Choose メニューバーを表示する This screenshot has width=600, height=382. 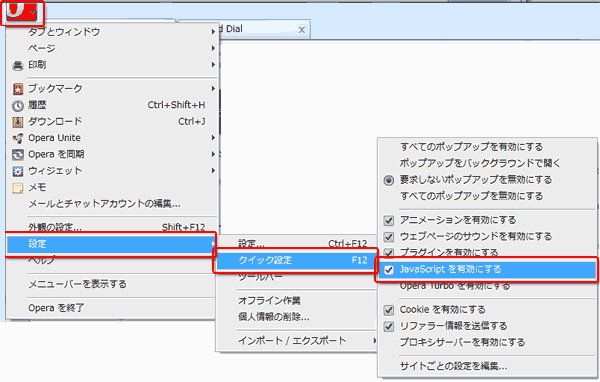(112, 284)
